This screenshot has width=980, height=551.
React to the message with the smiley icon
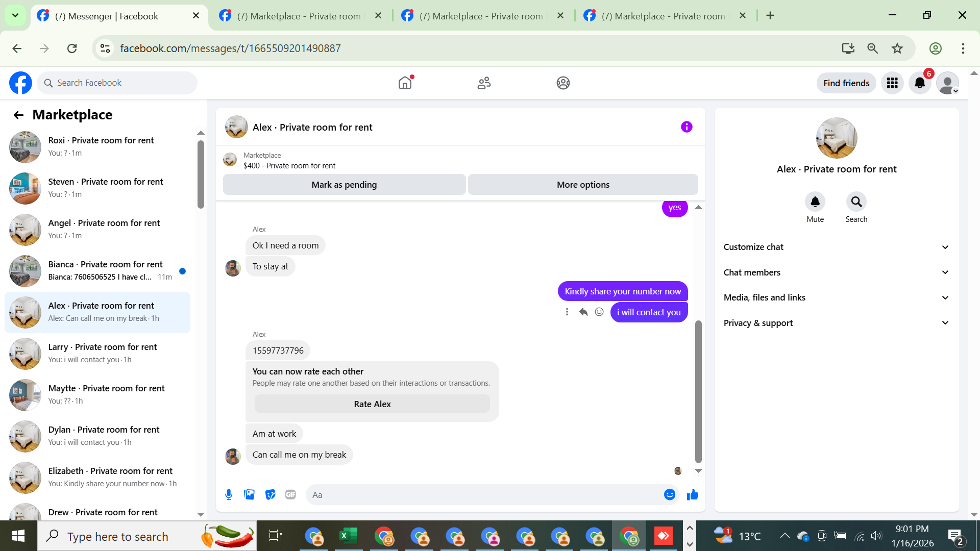pyautogui.click(x=599, y=312)
